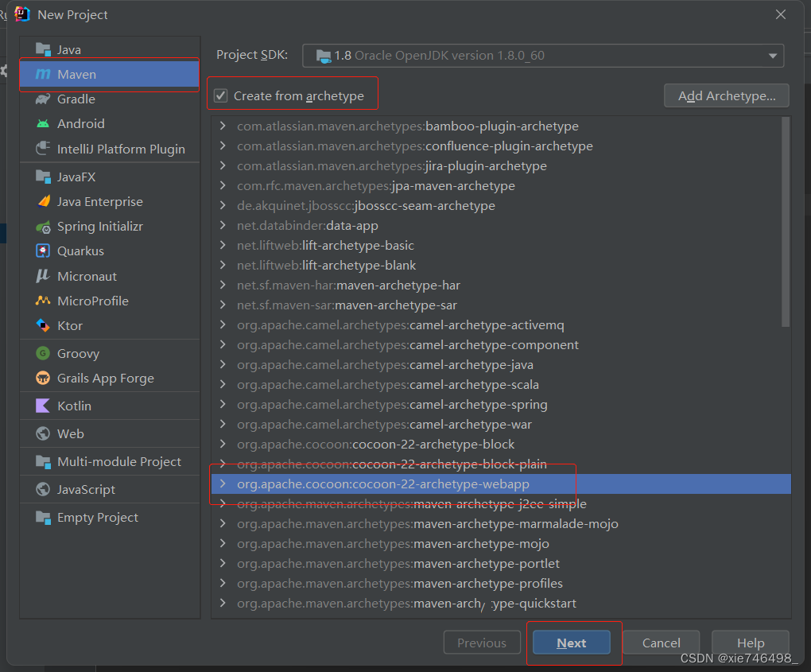Image resolution: width=811 pixels, height=672 pixels.
Task: Uncheck Create from archetype
Action: 221,93
